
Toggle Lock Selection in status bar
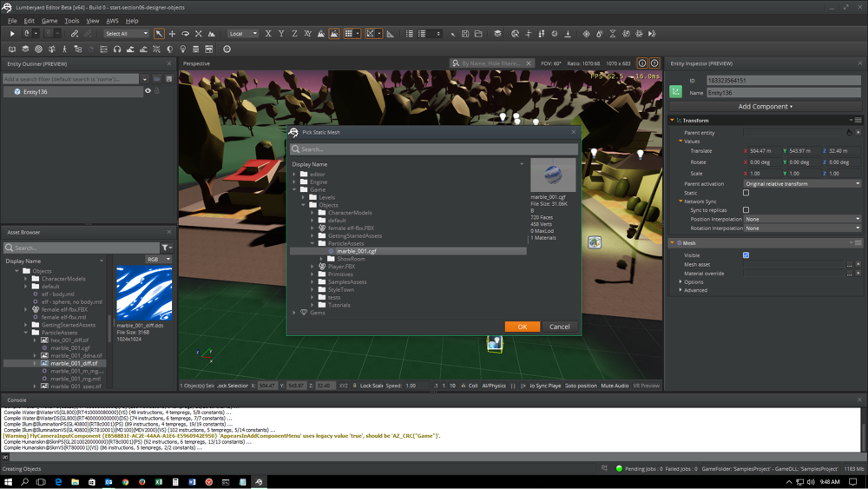pos(233,386)
